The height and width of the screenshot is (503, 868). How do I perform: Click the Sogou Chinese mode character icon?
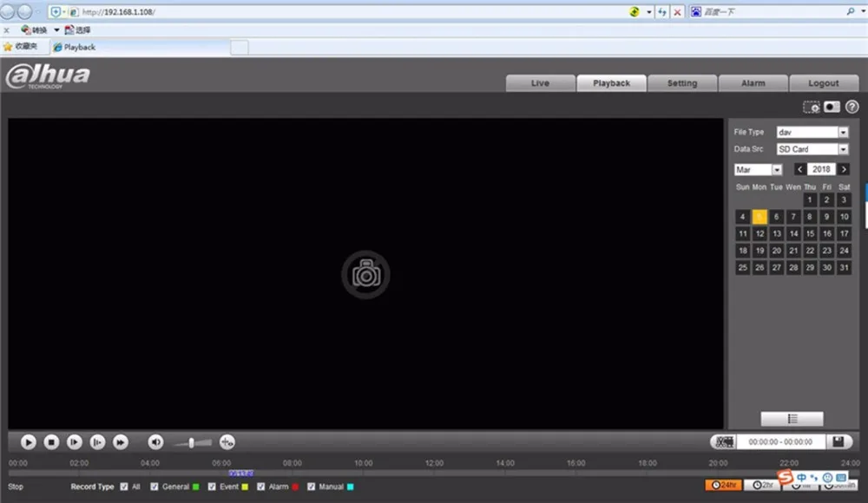tap(801, 478)
